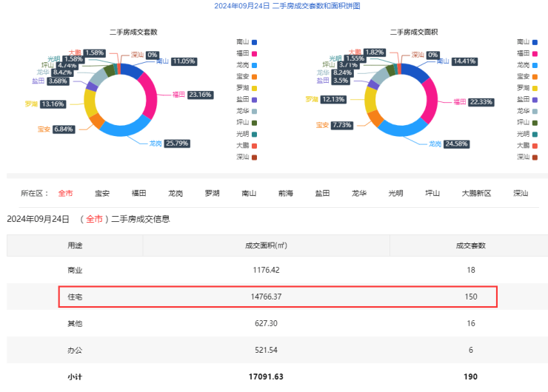Toggle 坪山 legend entry in 二手房成交套数 chart
Viewport: 548px width, 392px height.
[247, 123]
